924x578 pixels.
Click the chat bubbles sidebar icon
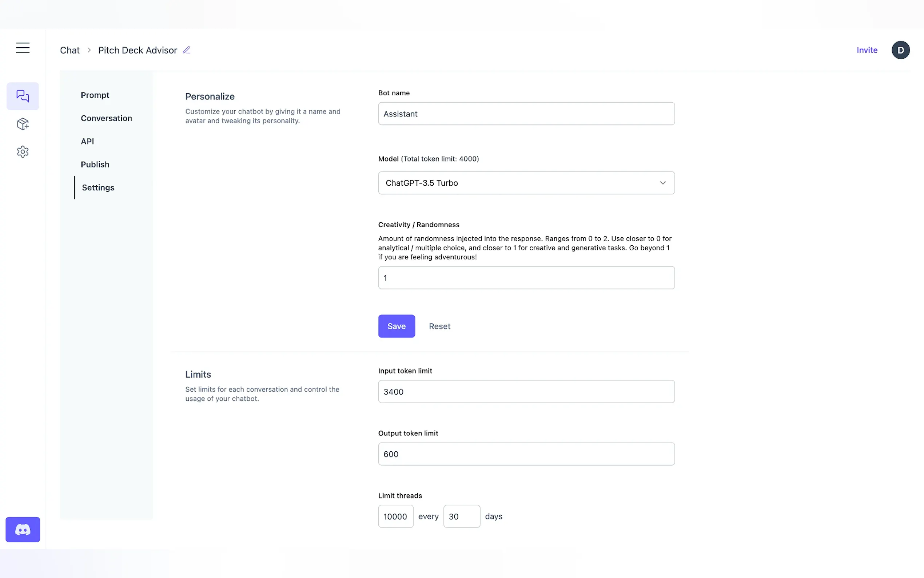tap(23, 96)
